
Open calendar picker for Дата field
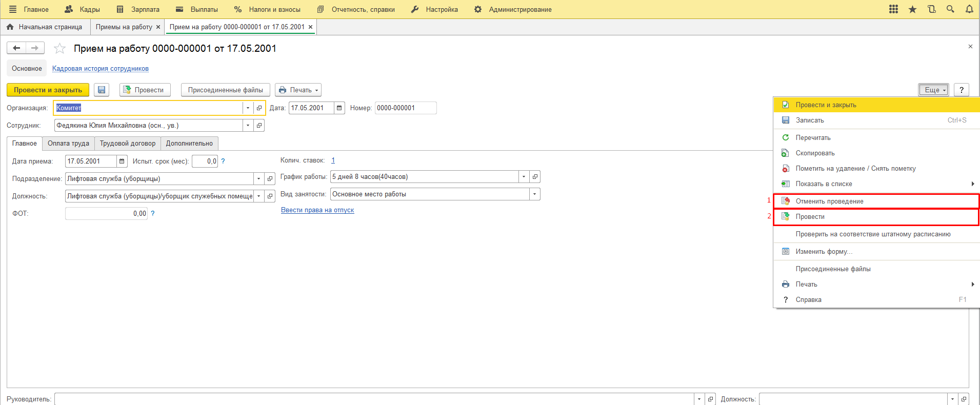339,108
